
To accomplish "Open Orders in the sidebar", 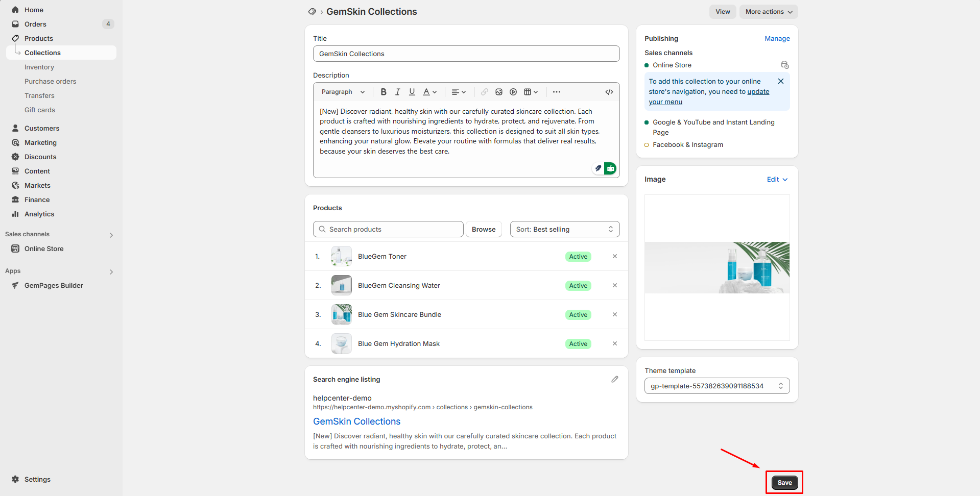I will pyautogui.click(x=35, y=24).
